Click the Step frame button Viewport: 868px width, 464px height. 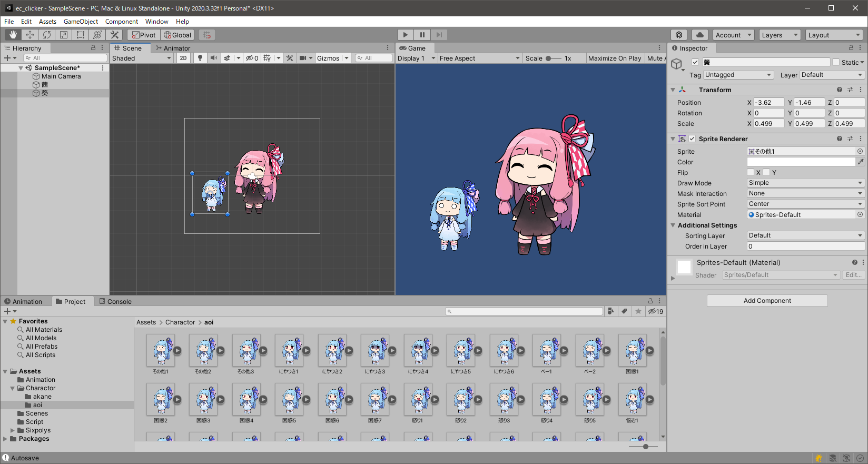click(x=439, y=35)
